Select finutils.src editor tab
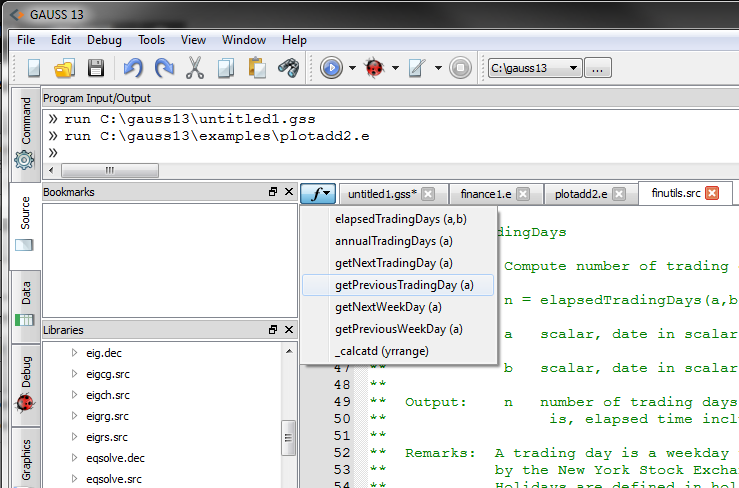Image resolution: width=739 pixels, height=488 pixels. tap(676, 193)
